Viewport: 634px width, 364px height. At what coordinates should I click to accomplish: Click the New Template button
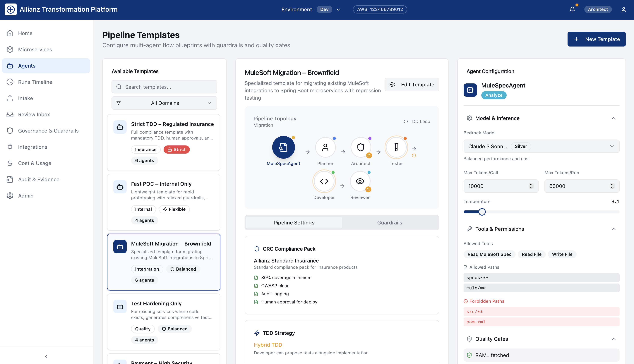(x=597, y=39)
